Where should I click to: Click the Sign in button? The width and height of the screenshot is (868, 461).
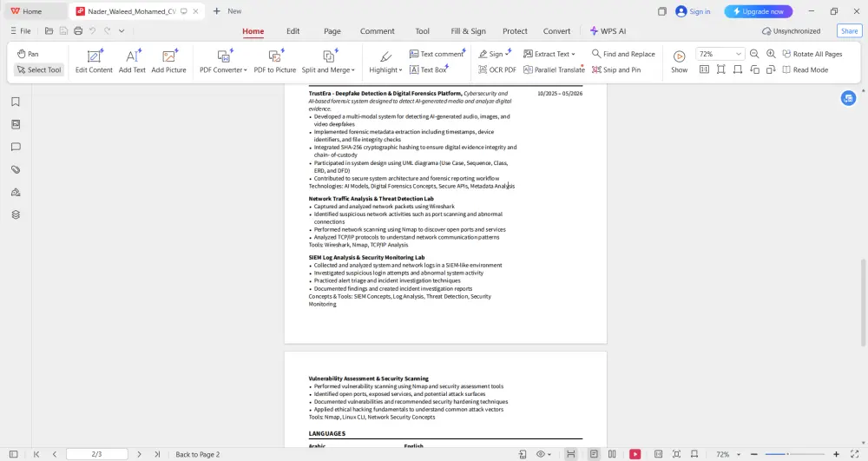(x=693, y=11)
